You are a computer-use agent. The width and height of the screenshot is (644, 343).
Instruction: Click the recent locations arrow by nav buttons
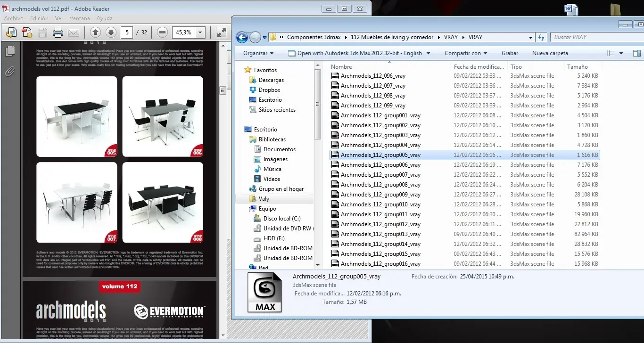(264, 37)
